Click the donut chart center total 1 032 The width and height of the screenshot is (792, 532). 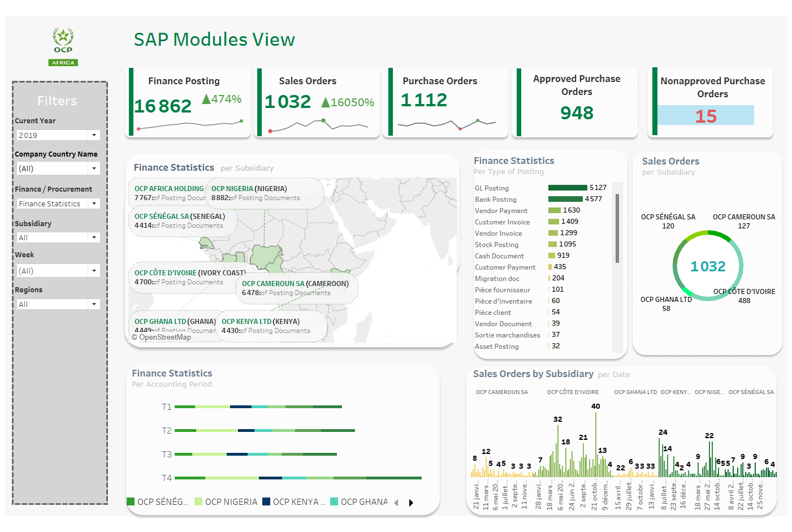[x=708, y=266]
